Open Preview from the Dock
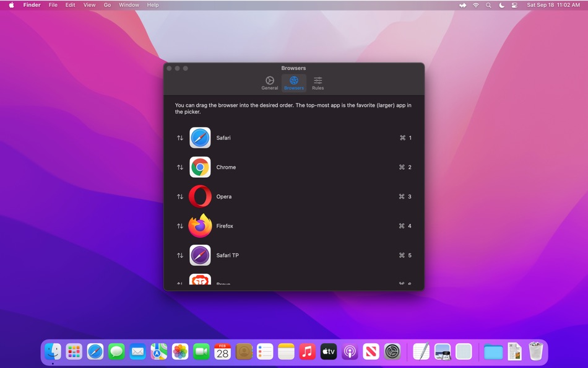The height and width of the screenshot is (368, 588). pyautogui.click(x=443, y=352)
